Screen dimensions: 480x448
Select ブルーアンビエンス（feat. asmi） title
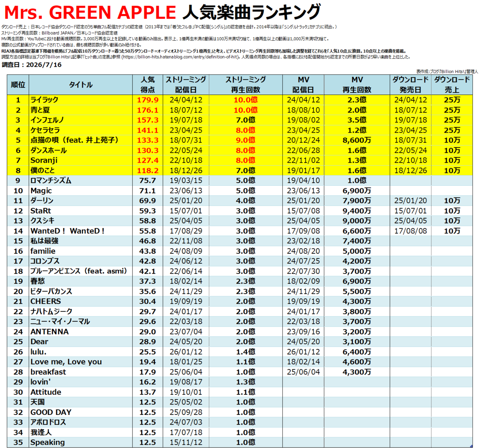point(79,271)
